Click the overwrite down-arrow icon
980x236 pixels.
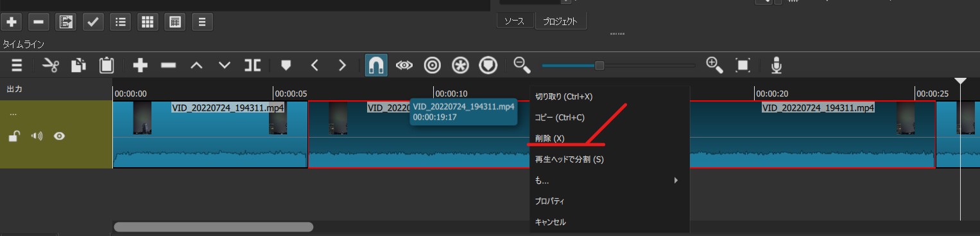[225, 65]
